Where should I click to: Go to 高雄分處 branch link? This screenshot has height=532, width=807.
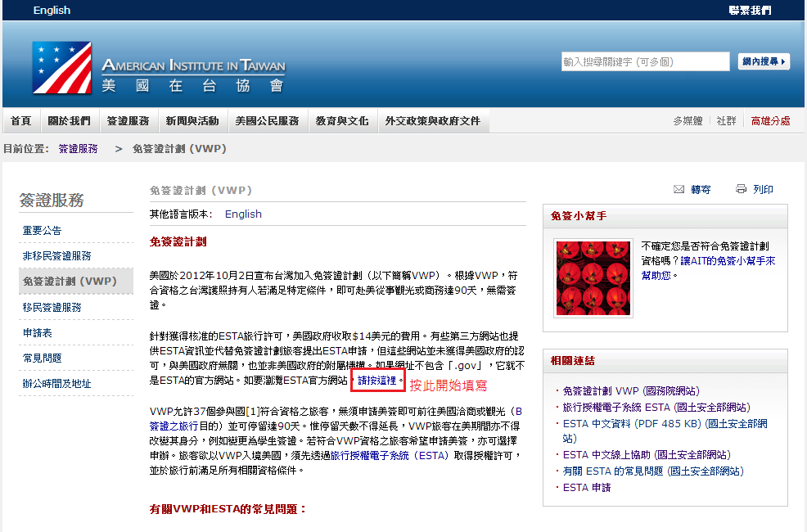click(770, 121)
